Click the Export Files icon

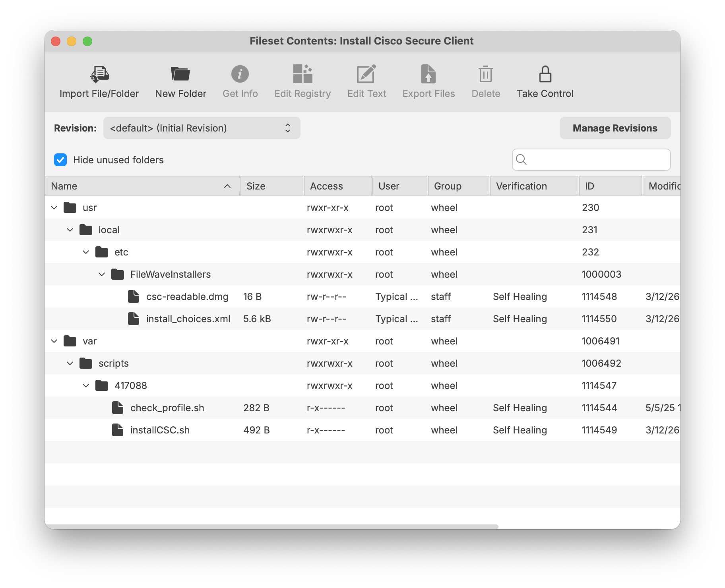428,74
